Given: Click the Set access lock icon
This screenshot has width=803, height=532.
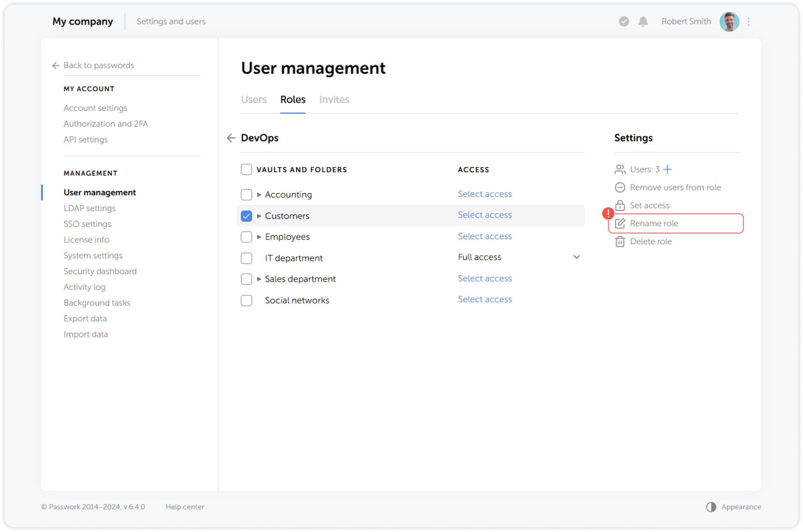Looking at the screenshot, I should 620,206.
